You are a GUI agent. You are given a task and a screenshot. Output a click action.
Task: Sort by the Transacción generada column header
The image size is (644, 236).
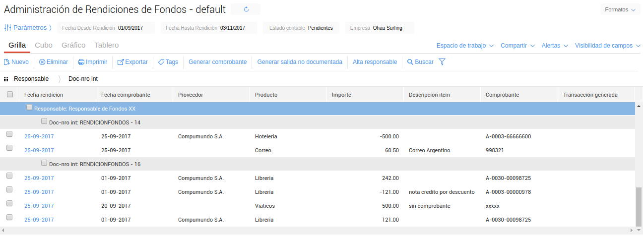pos(596,95)
